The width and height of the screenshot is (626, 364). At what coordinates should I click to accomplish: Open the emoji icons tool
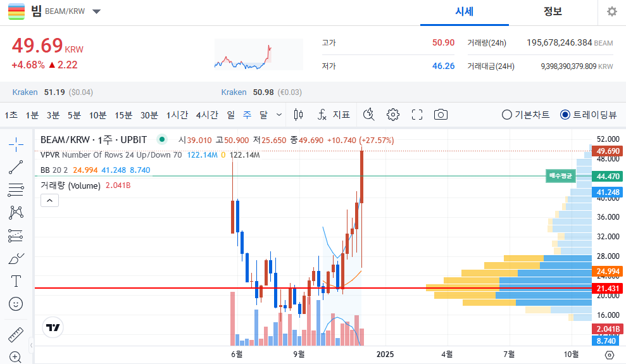click(x=16, y=304)
